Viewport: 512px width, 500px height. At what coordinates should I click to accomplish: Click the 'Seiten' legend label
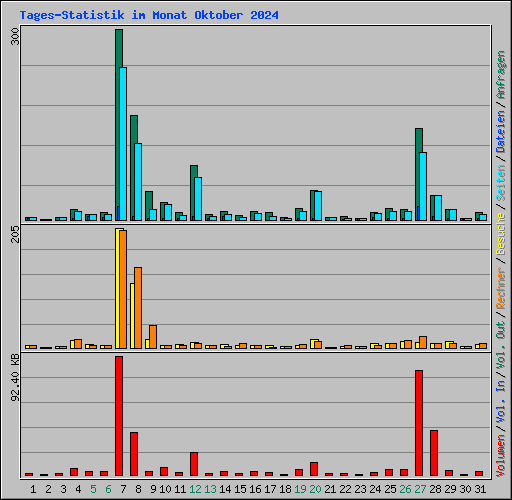click(501, 182)
